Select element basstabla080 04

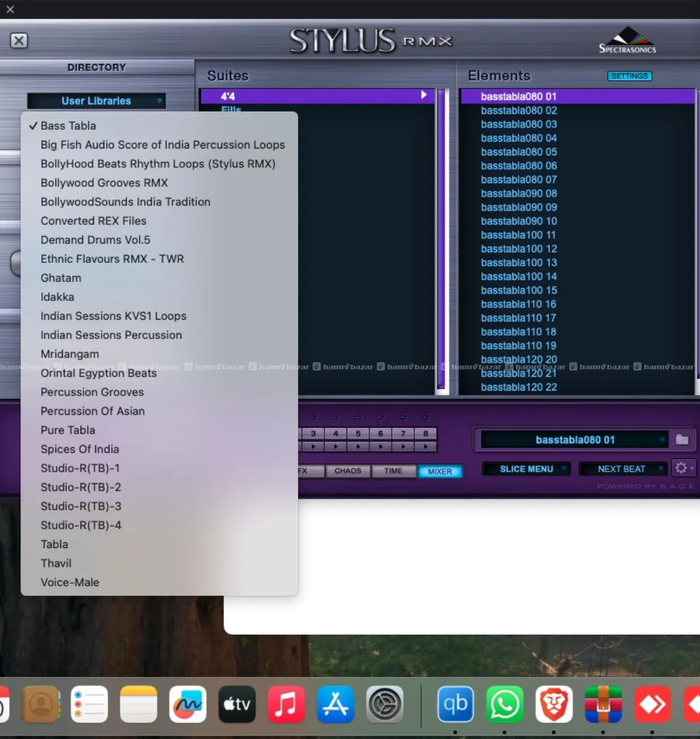pos(578,138)
